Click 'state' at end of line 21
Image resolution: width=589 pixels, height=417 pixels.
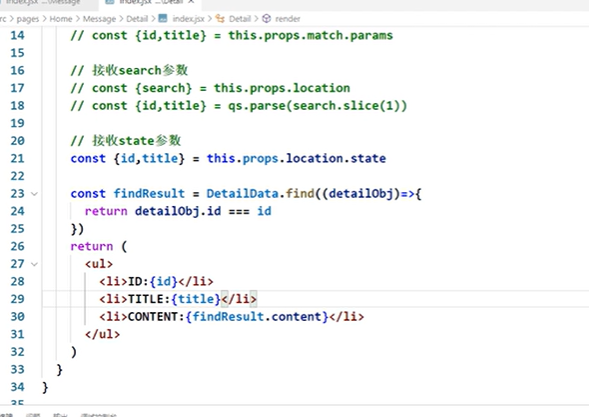coord(368,158)
